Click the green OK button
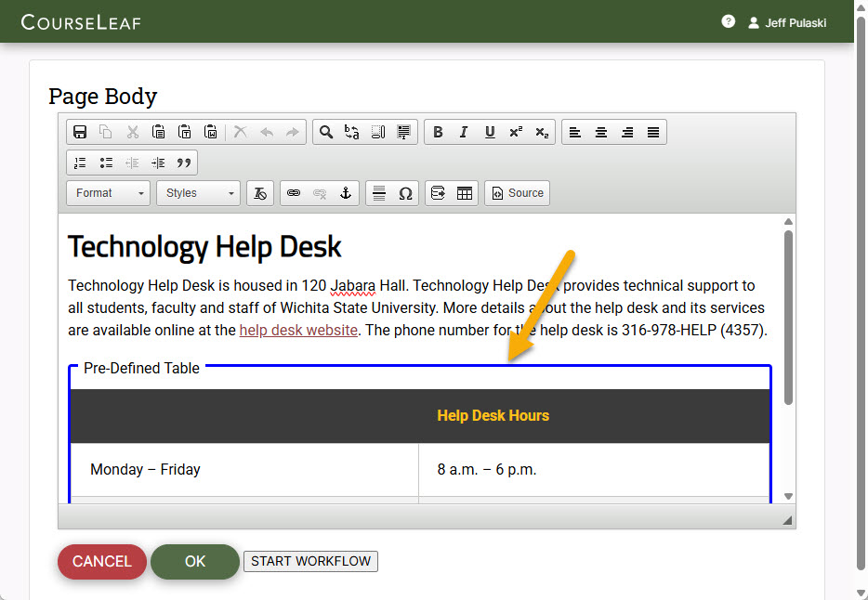868x600 pixels. click(195, 561)
